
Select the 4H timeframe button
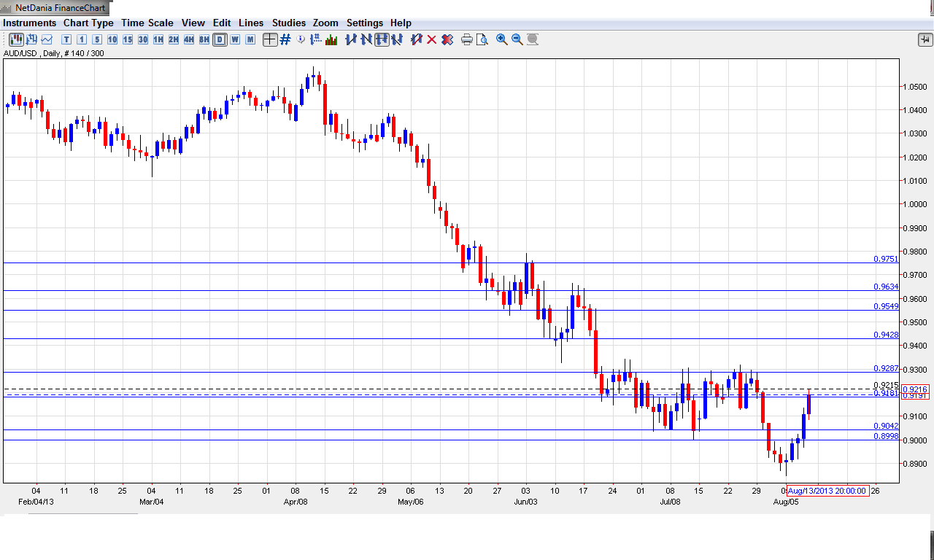coord(189,39)
